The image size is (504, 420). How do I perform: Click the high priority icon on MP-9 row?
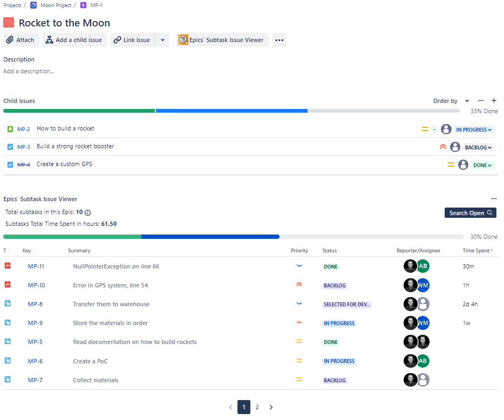click(299, 322)
